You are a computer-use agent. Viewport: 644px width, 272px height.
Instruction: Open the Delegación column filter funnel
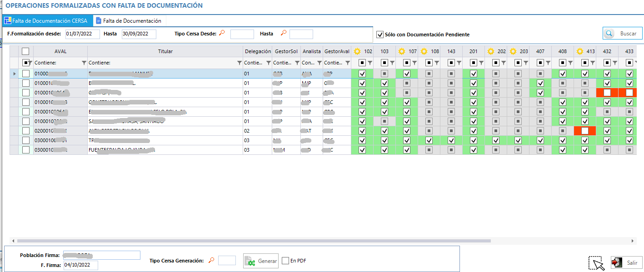268,63
